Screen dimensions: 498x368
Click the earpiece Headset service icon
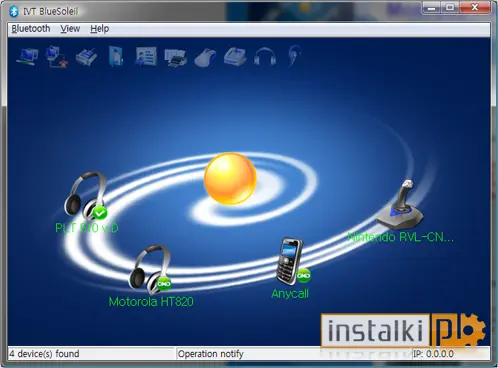pos(294,57)
